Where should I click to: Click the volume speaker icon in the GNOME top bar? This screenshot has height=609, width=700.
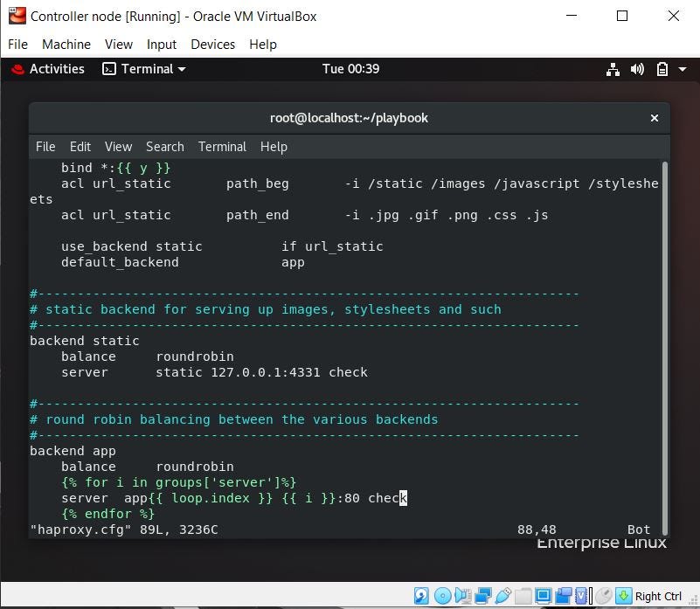pos(637,69)
